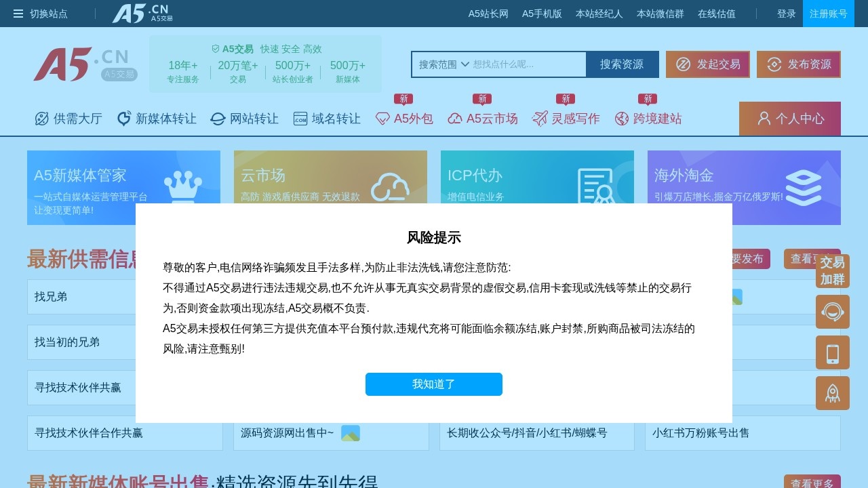The width and height of the screenshot is (868, 488).
Task: Open the A5云市场 cloud icon link
Action: pos(455,119)
